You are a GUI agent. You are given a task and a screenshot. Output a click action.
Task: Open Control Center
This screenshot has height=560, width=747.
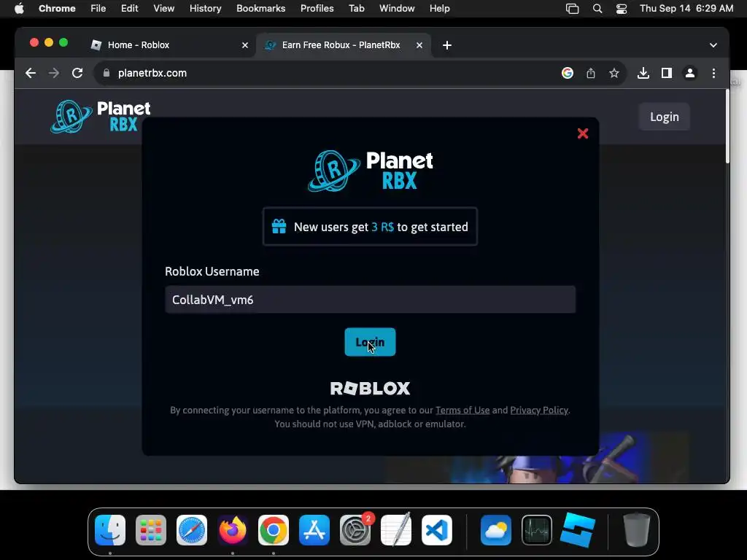(x=622, y=9)
